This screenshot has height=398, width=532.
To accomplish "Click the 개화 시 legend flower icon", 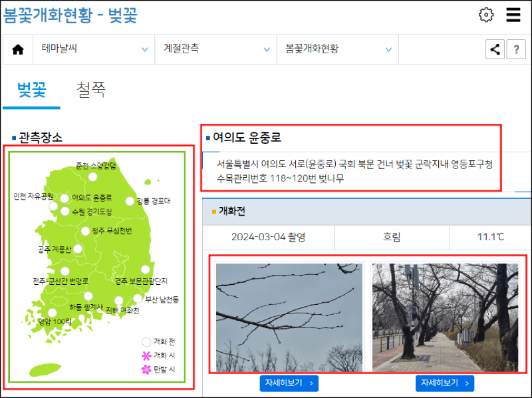I will [x=146, y=355].
